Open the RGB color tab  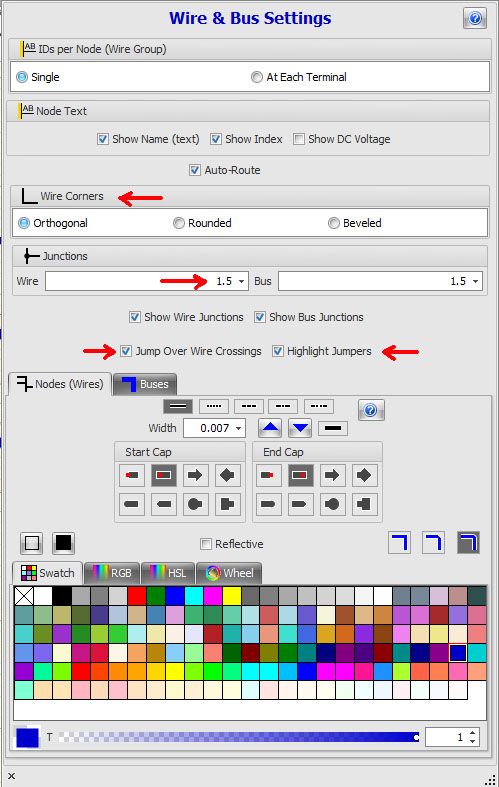click(x=112, y=573)
